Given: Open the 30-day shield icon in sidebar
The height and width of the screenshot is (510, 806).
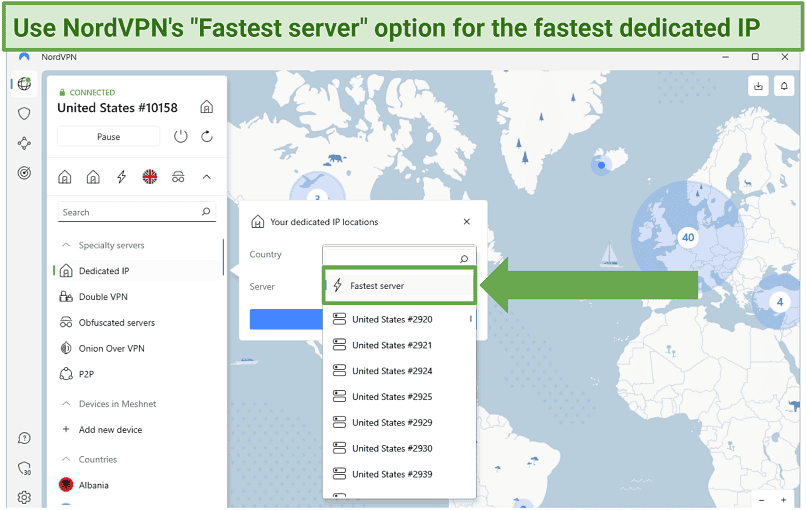Looking at the screenshot, I should point(24,468).
